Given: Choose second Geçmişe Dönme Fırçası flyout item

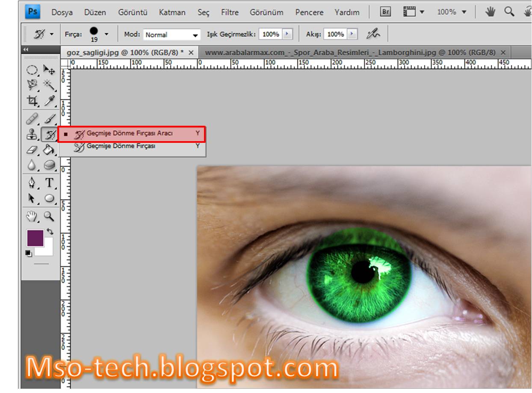Looking at the screenshot, I should (x=132, y=146).
